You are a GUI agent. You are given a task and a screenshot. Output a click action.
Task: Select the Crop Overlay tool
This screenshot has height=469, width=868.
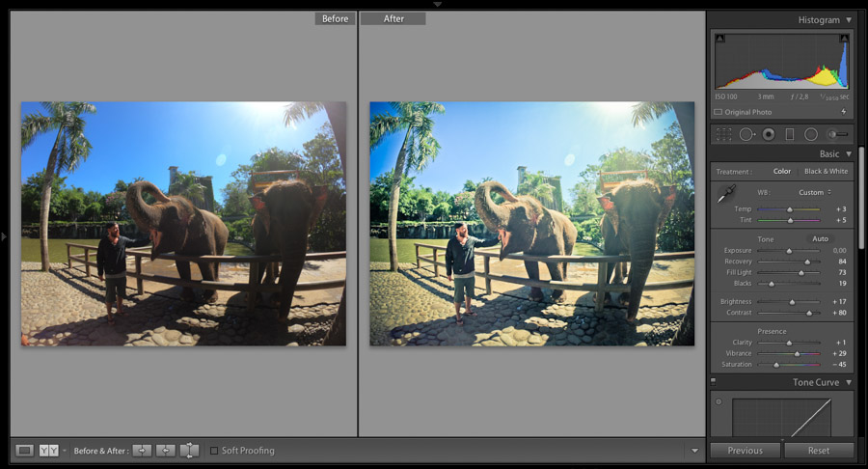723,134
